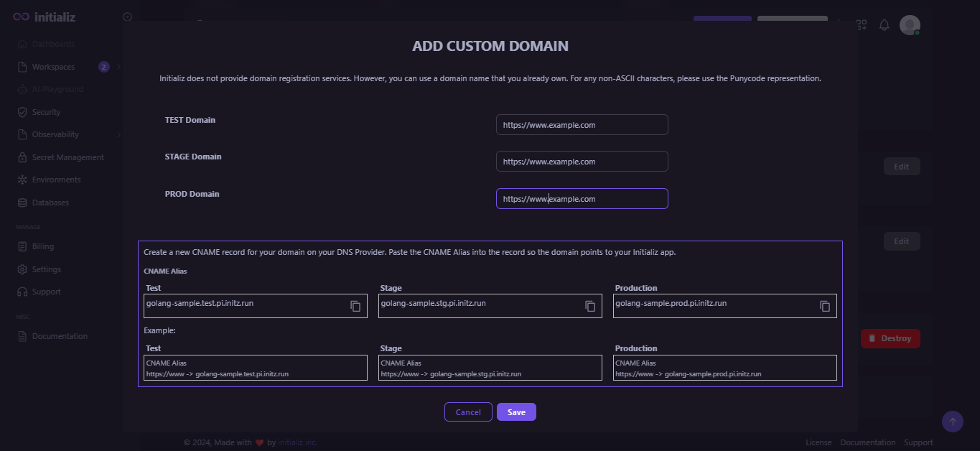Copy the Production CNAME alias
Screen dimensions: 980x451
click(x=825, y=306)
